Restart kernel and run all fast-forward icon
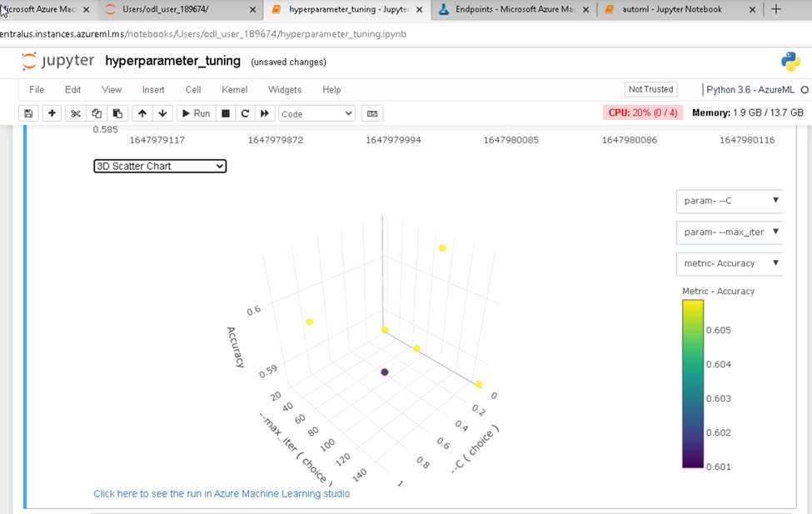The height and width of the screenshot is (514, 812). pos(265,113)
